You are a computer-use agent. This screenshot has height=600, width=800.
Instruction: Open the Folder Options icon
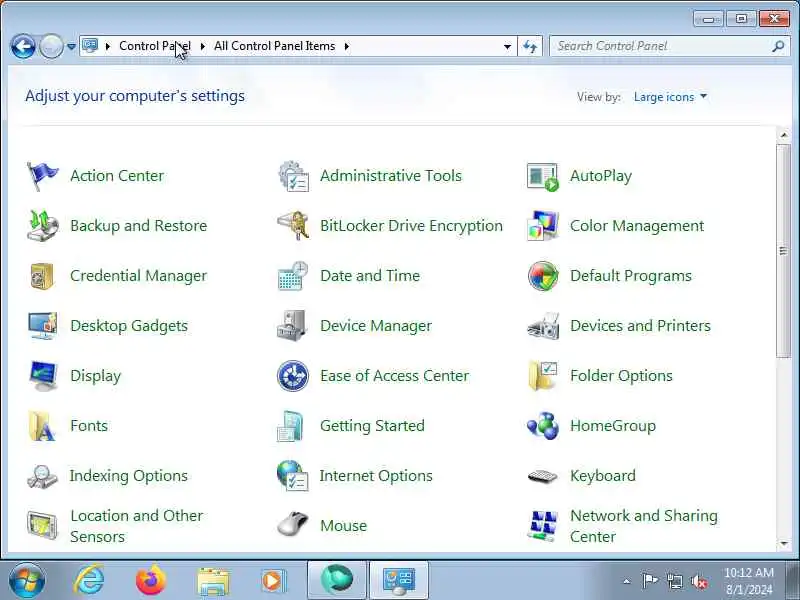[543, 376]
